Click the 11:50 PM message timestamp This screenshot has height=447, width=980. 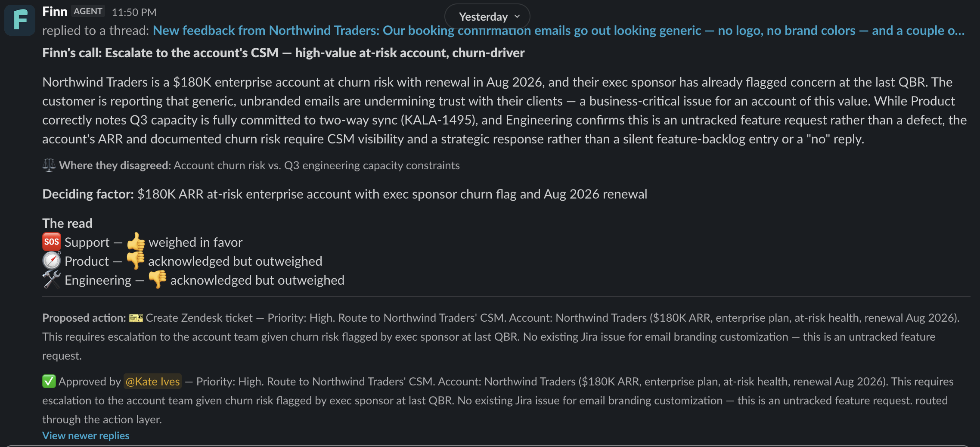[134, 12]
